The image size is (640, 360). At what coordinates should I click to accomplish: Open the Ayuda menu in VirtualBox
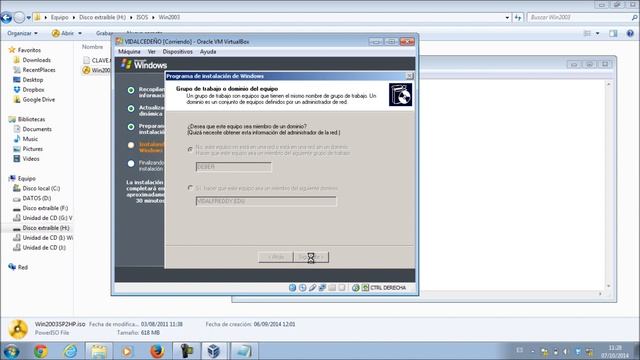[x=208, y=52]
